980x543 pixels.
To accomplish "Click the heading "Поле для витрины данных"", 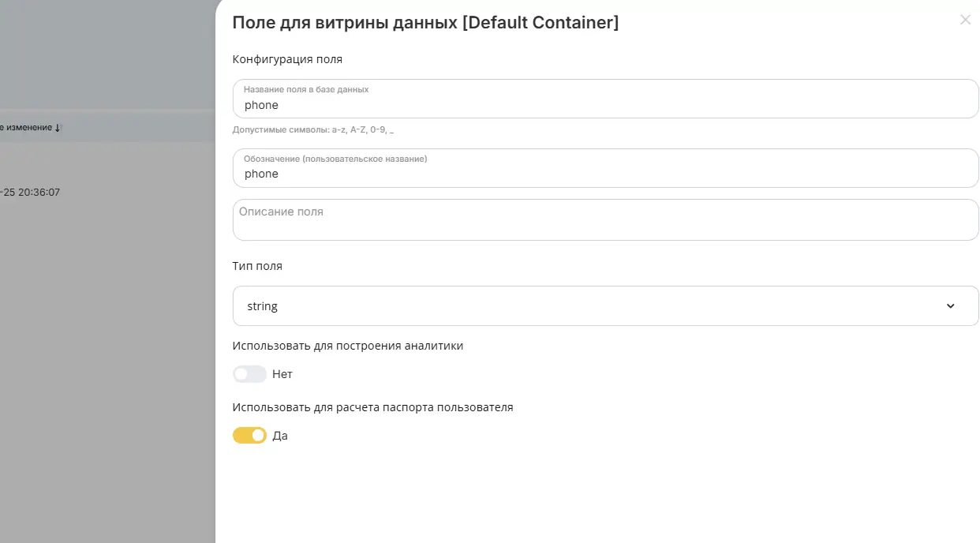I will tap(344, 22).
